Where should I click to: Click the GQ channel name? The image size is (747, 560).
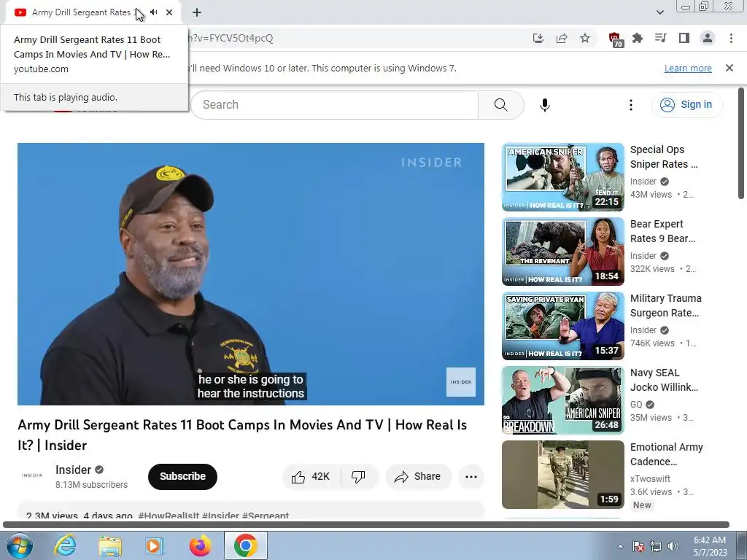point(636,404)
